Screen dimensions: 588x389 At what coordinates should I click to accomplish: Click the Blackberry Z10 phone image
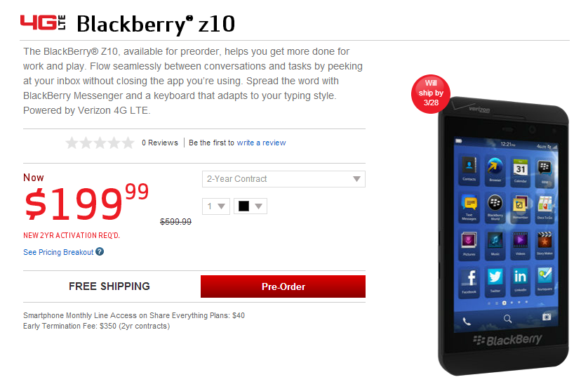503,237
